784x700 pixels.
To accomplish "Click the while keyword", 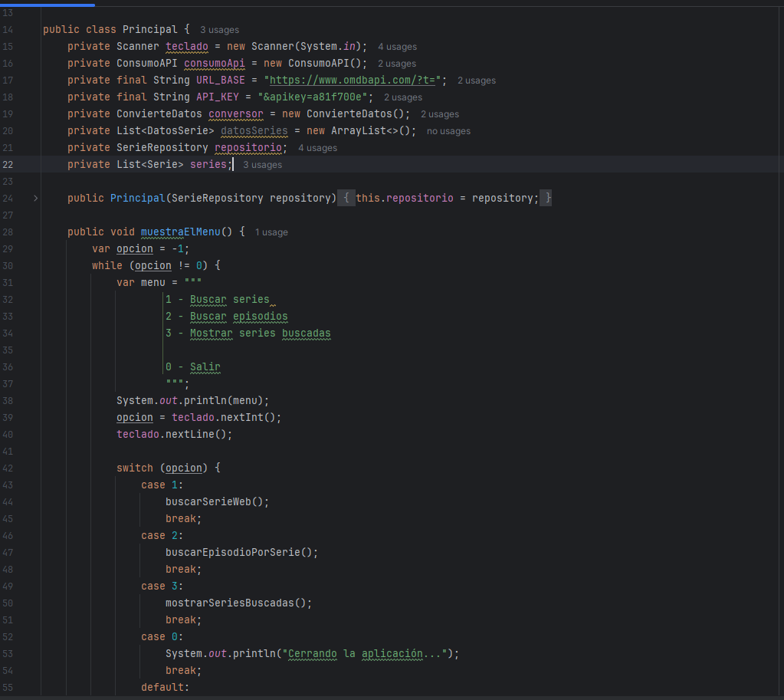I will tap(107, 265).
